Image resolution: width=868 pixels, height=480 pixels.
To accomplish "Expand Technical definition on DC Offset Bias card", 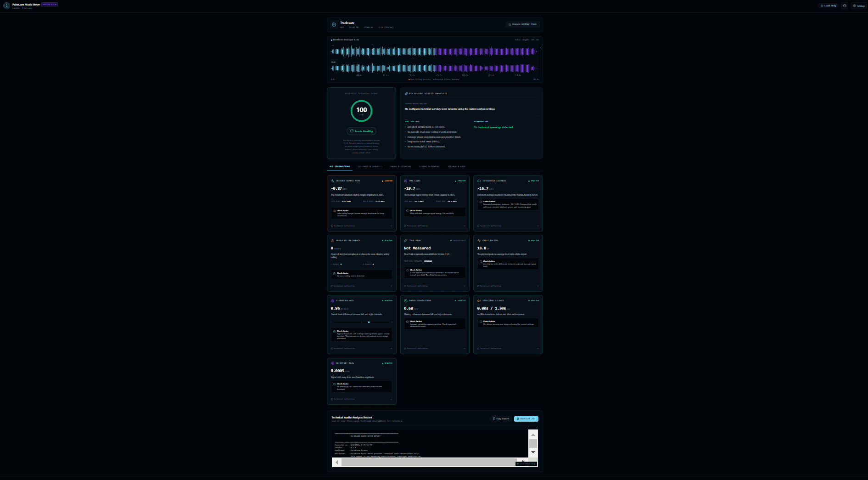I will coord(362,399).
